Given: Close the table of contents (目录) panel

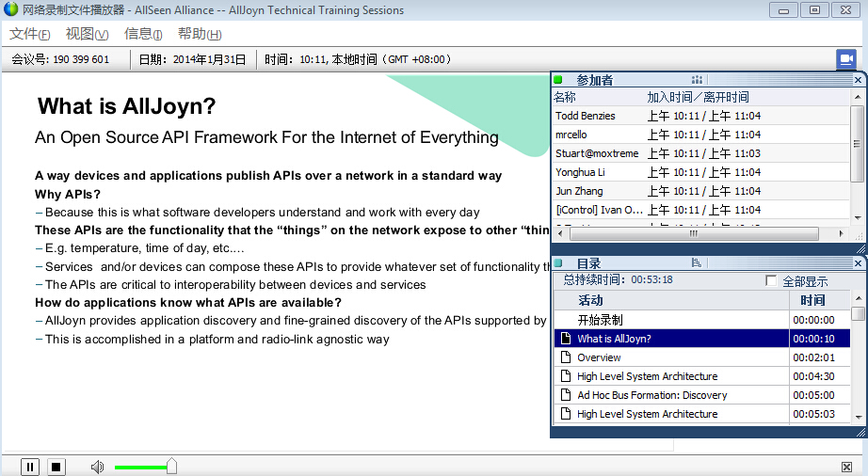Looking at the screenshot, I should 858,263.
